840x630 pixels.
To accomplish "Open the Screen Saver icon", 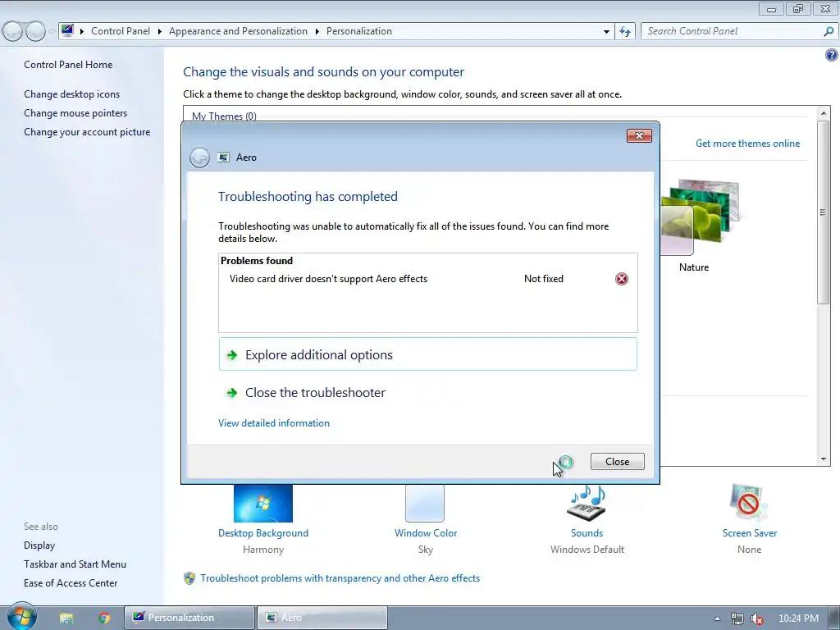I will pos(749,502).
